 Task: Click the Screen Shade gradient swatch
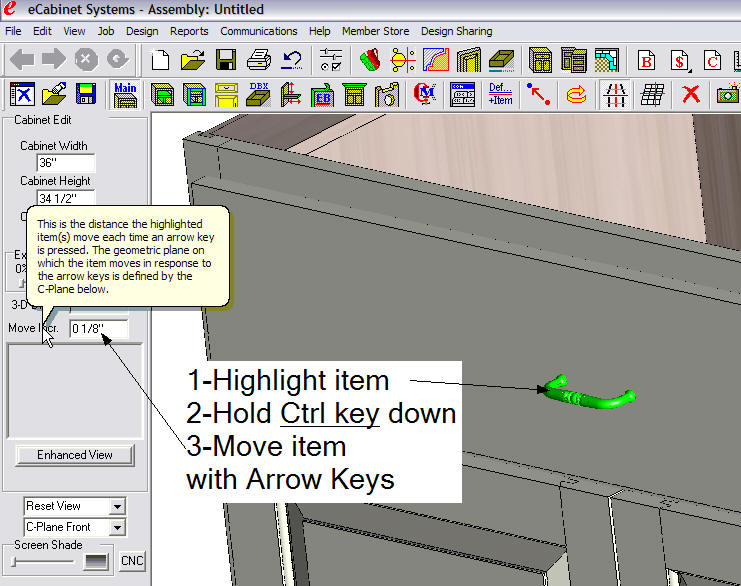(x=96, y=561)
